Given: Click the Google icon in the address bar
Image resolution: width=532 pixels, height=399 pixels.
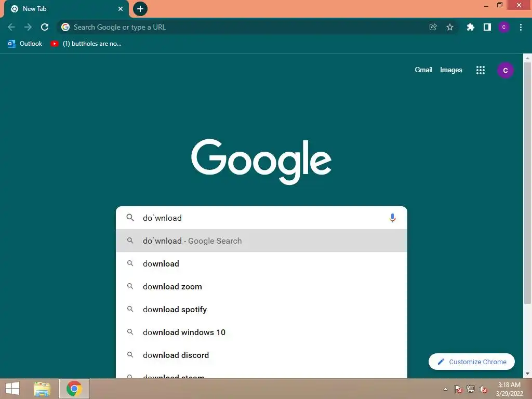Looking at the screenshot, I should (65, 27).
